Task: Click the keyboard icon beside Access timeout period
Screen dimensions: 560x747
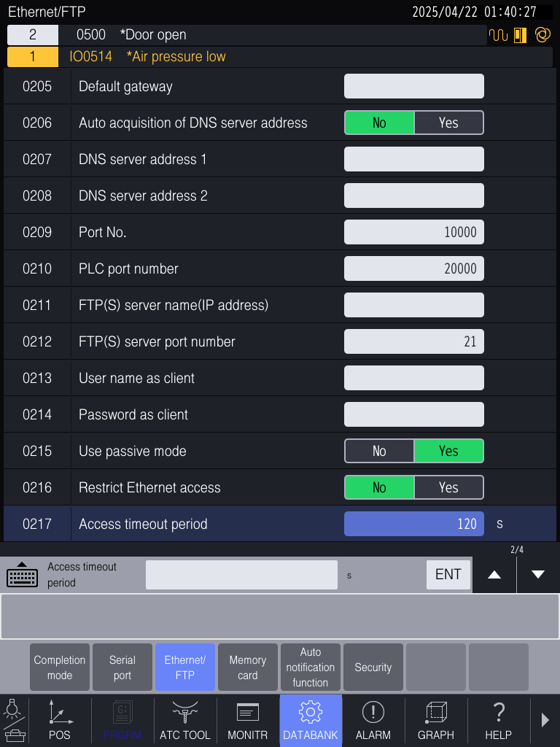Action: 22,575
